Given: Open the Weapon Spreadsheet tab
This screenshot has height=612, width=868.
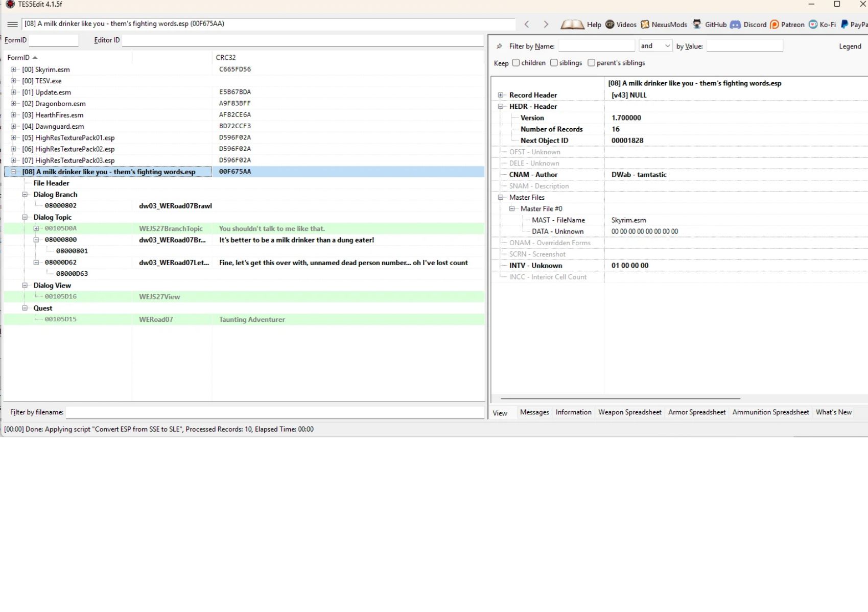Looking at the screenshot, I should pos(629,412).
